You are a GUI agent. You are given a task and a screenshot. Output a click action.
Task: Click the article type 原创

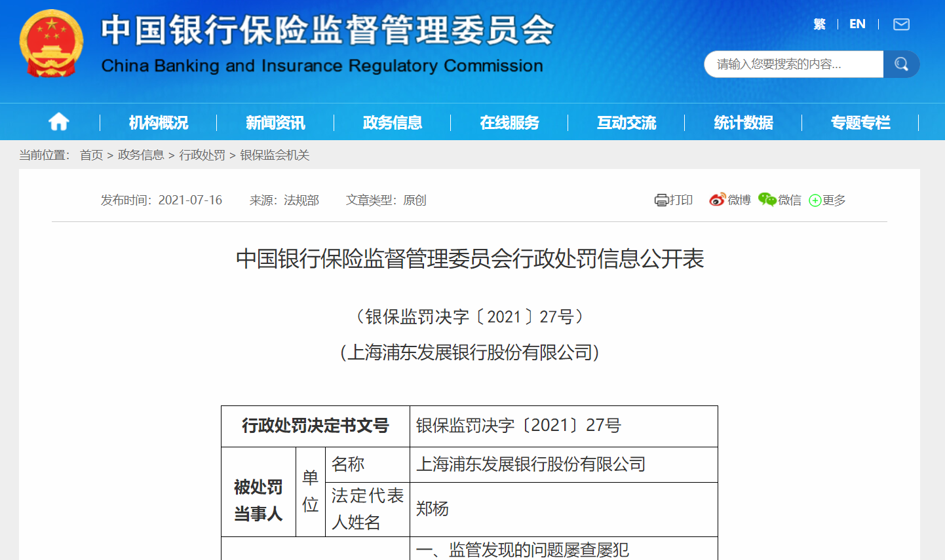415,200
